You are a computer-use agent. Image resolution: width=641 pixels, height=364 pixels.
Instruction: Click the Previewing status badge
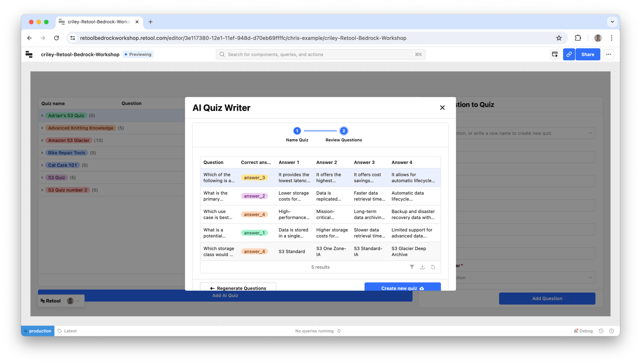(138, 54)
